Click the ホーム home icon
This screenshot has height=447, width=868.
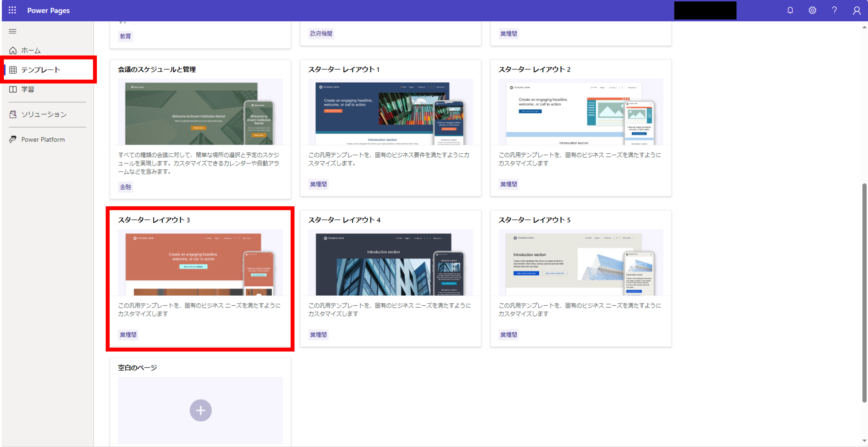13,51
